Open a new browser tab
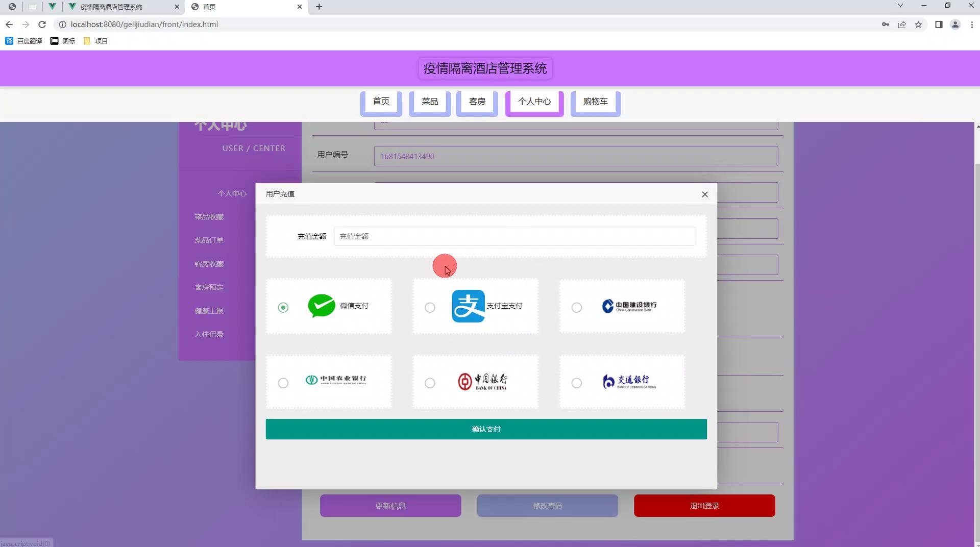The height and width of the screenshot is (547, 980). coord(319,7)
